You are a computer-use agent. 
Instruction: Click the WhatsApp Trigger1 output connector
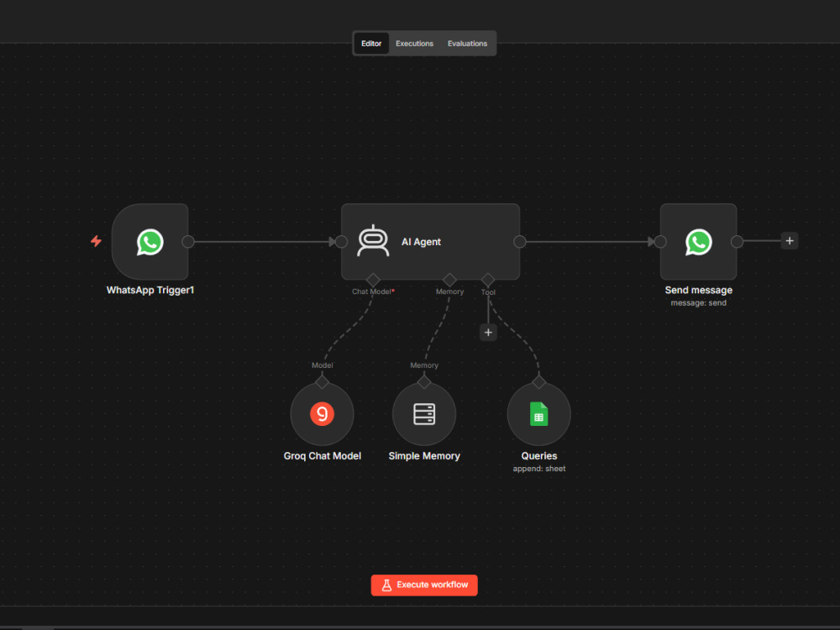click(188, 242)
